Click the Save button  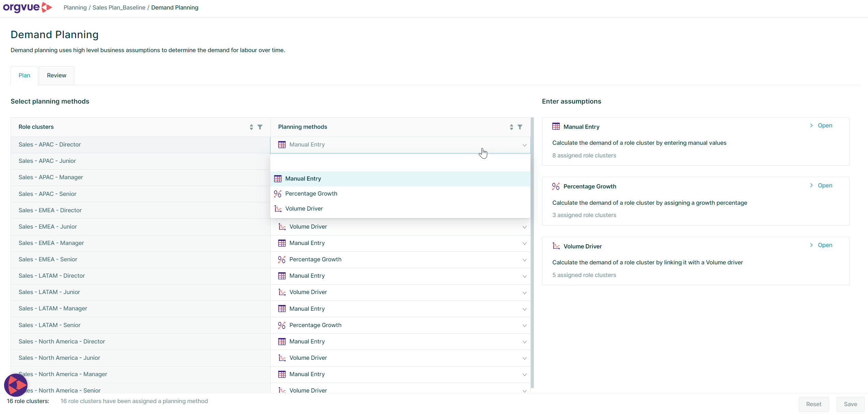click(850, 404)
